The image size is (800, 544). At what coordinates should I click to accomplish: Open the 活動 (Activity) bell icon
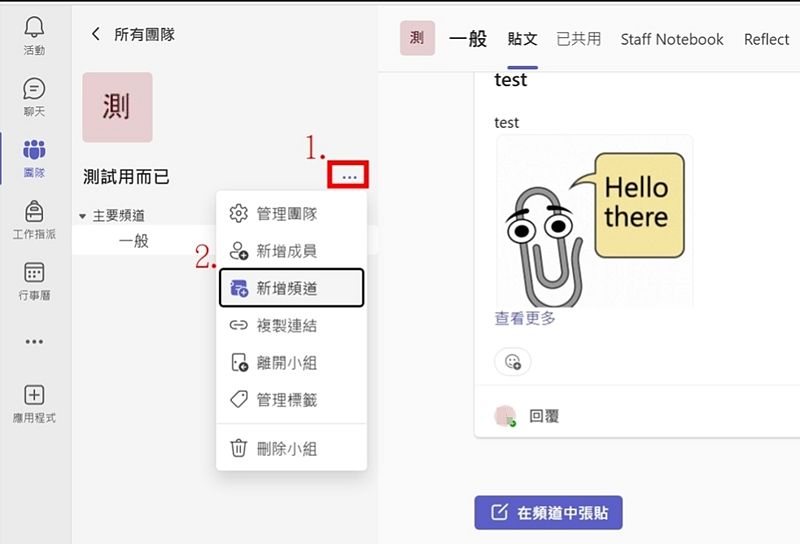pyautogui.click(x=34, y=29)
